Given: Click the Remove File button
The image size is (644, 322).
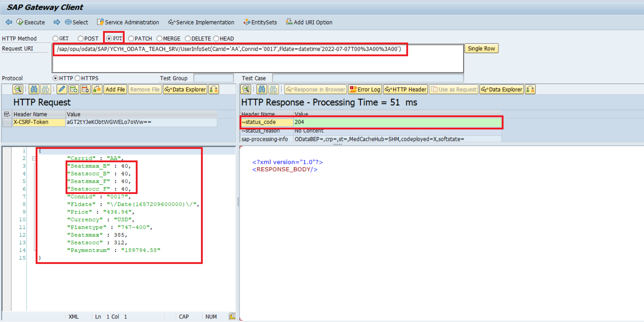Looking at the screenshot, I should click(145, 89).
